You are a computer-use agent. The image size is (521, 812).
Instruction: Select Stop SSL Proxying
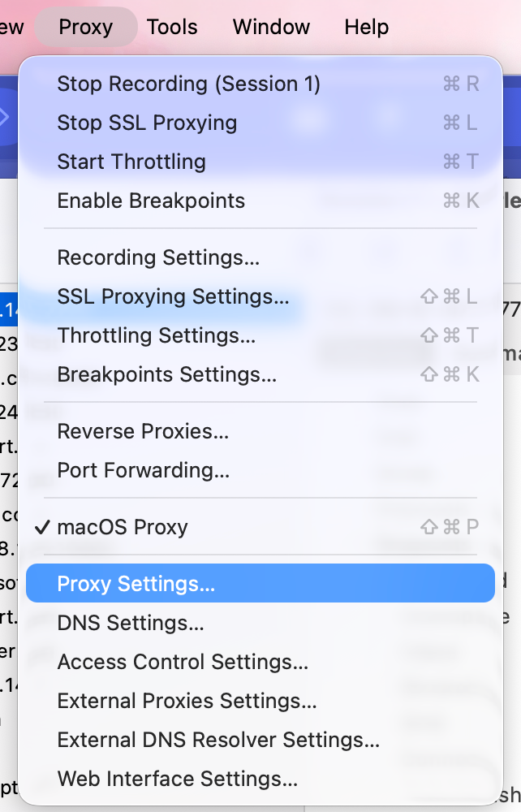pos(147,123)
